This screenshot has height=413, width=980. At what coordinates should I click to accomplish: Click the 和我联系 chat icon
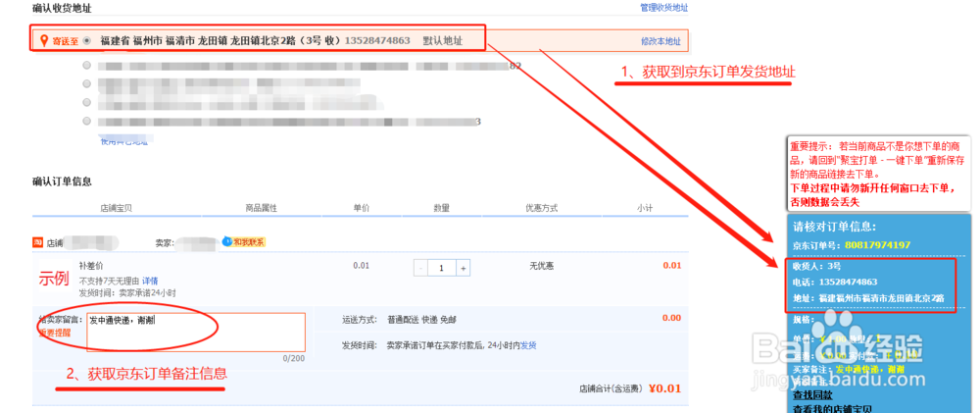tap(246, 241)
